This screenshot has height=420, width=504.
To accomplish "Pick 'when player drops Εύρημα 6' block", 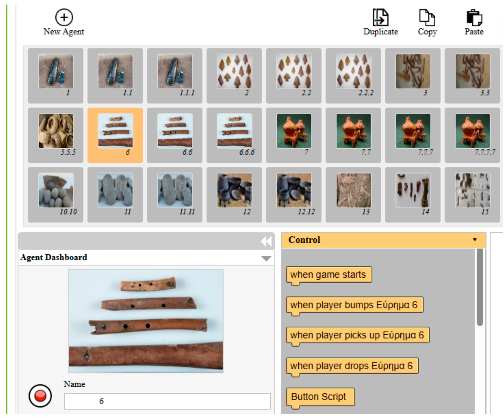I will coord(352,366).
